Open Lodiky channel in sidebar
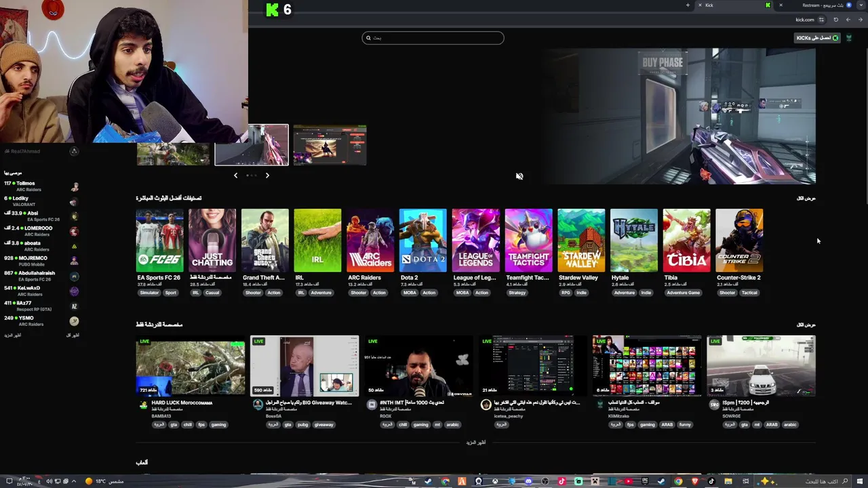868x488 pixels. pos(41,201)
